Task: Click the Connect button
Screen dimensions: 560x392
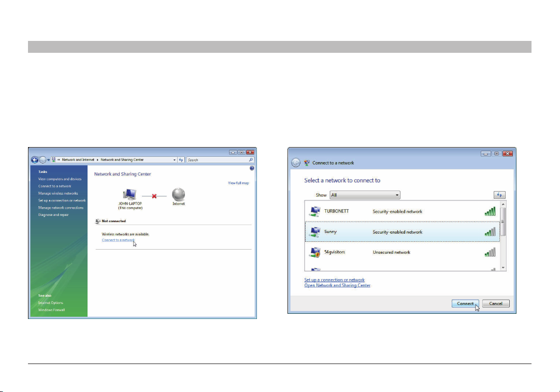Action: coord(465,303)
